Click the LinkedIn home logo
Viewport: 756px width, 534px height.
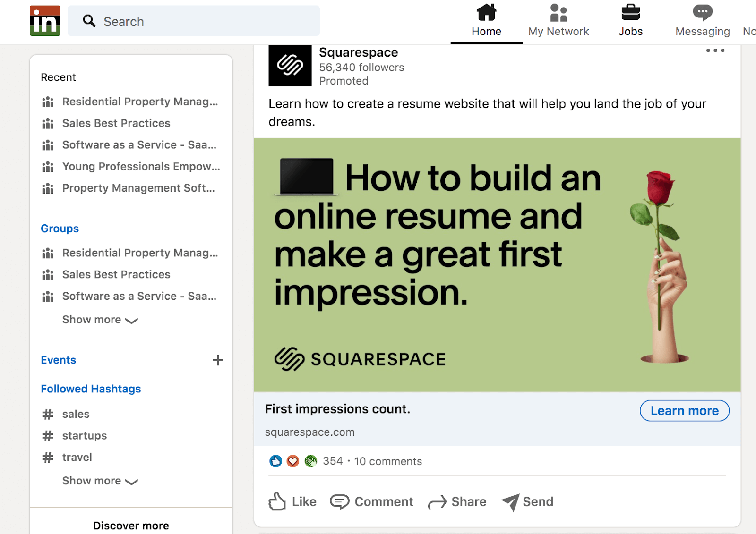click(45, 21)
